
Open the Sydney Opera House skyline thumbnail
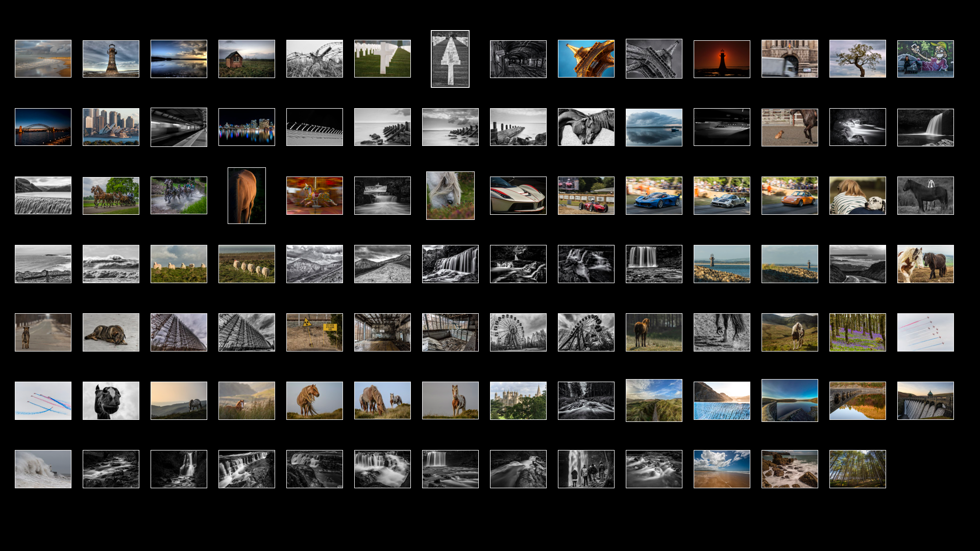pos(111,127)
